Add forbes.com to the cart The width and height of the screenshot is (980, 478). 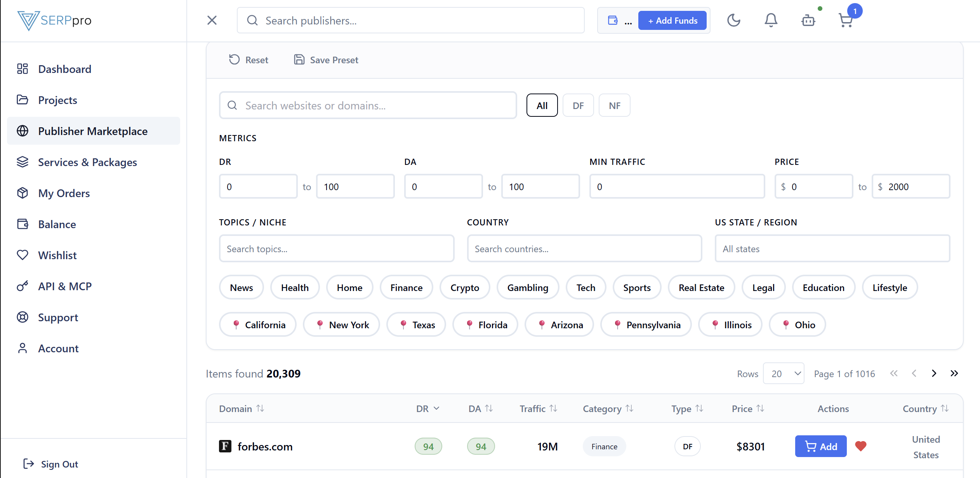coord(821,446)
